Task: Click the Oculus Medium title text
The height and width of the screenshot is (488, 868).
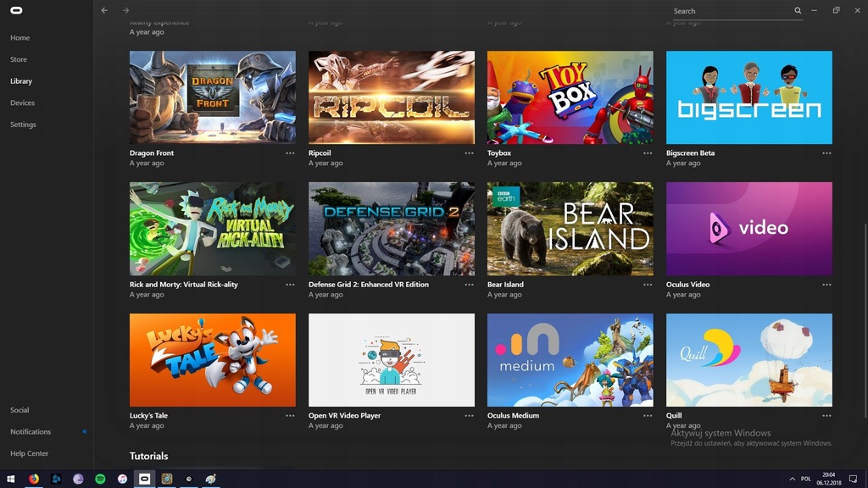Action: [x=513, y=415]
